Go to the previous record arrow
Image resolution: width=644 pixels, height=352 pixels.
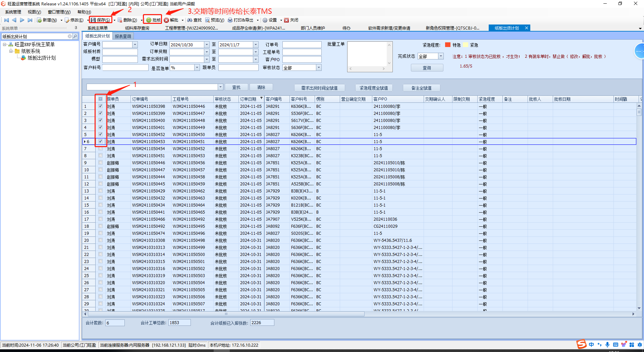coord(14,20)
